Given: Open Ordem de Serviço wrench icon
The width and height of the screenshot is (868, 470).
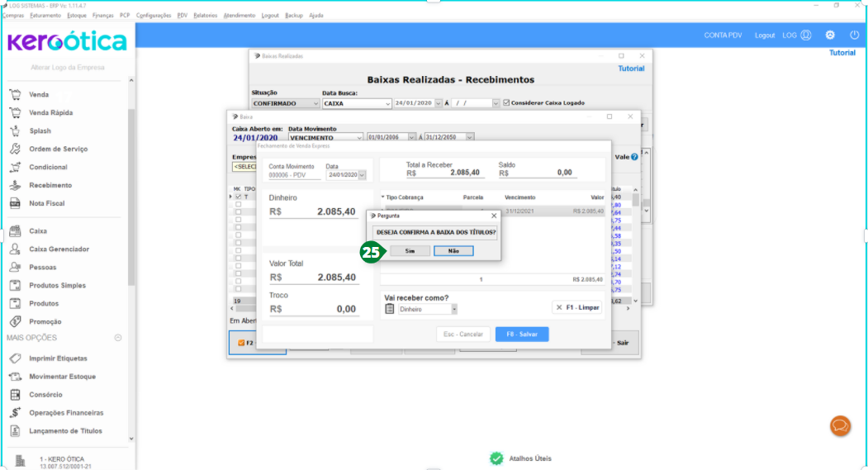Looking at the screenshot, I should coord(15,149).
